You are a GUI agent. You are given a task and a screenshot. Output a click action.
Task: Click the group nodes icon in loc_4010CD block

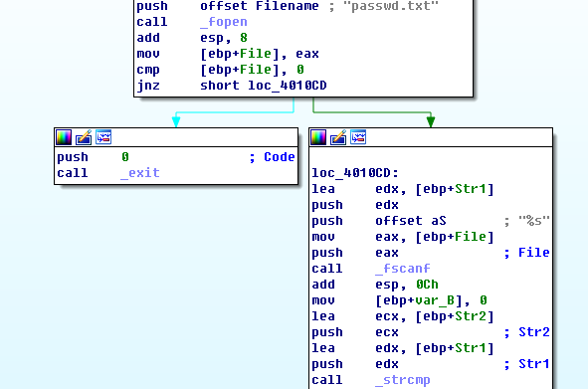358,137
